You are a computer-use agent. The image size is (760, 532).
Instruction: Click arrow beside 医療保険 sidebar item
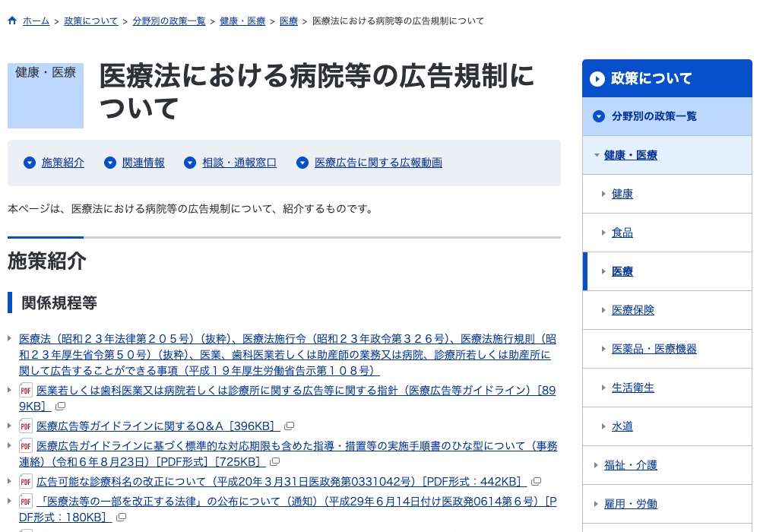603,310
